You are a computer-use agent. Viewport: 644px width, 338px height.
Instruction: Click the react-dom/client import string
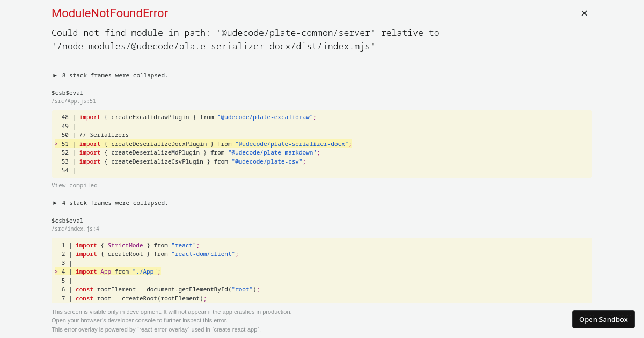coord(202,254)
